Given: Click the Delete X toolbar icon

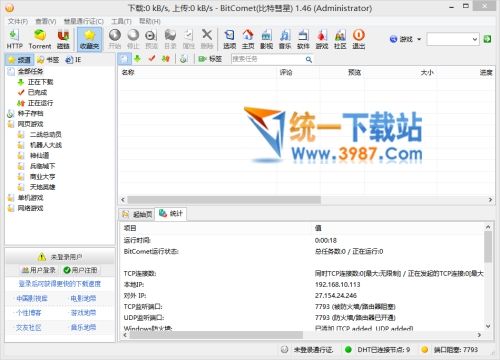Looking at the screenshot, I should 207,39.
